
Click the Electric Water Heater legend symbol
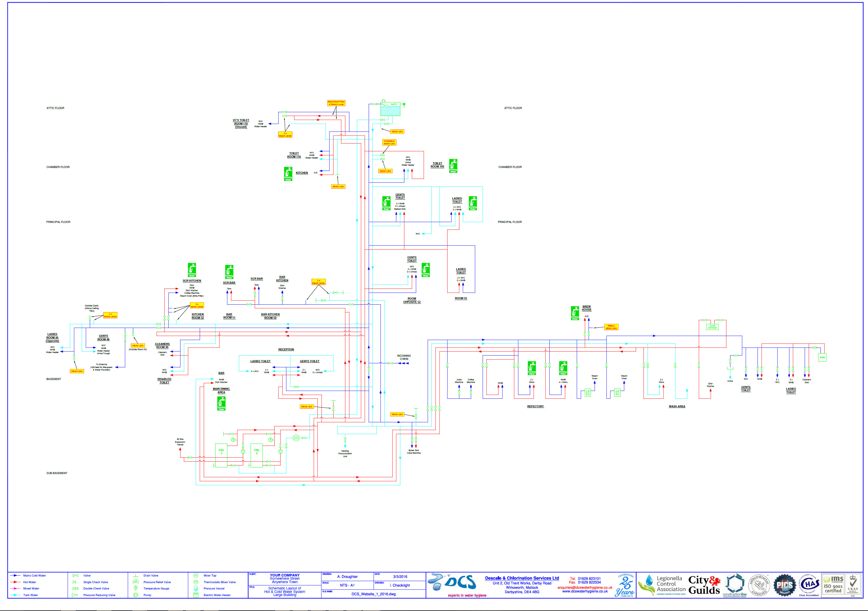(196, 595)
